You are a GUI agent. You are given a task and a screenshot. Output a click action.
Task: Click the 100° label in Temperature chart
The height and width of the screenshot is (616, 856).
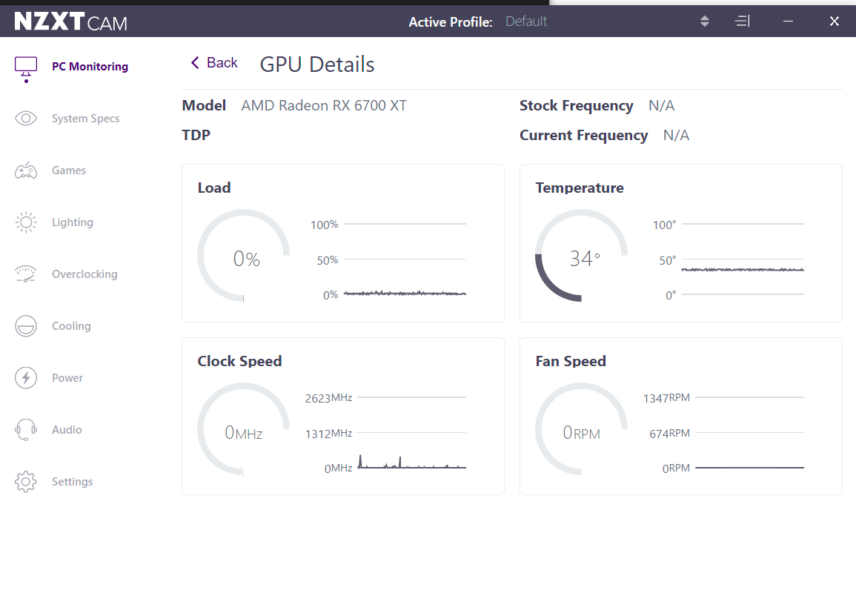pyautogui.click(x=664, y=225)
